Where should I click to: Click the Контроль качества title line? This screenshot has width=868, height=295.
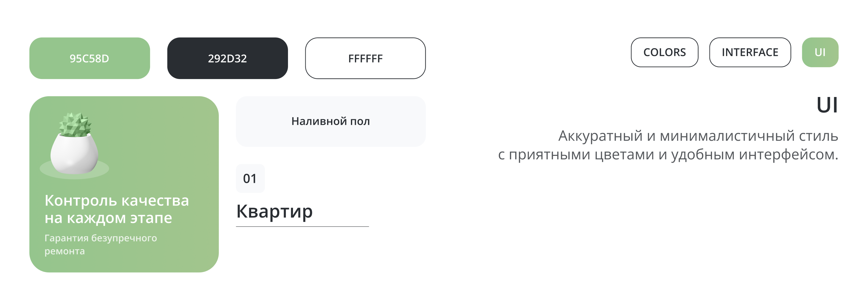(117, 201)
